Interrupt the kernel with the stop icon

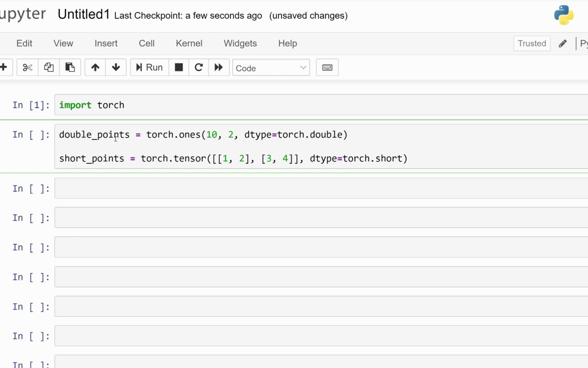tap(179, 67)
